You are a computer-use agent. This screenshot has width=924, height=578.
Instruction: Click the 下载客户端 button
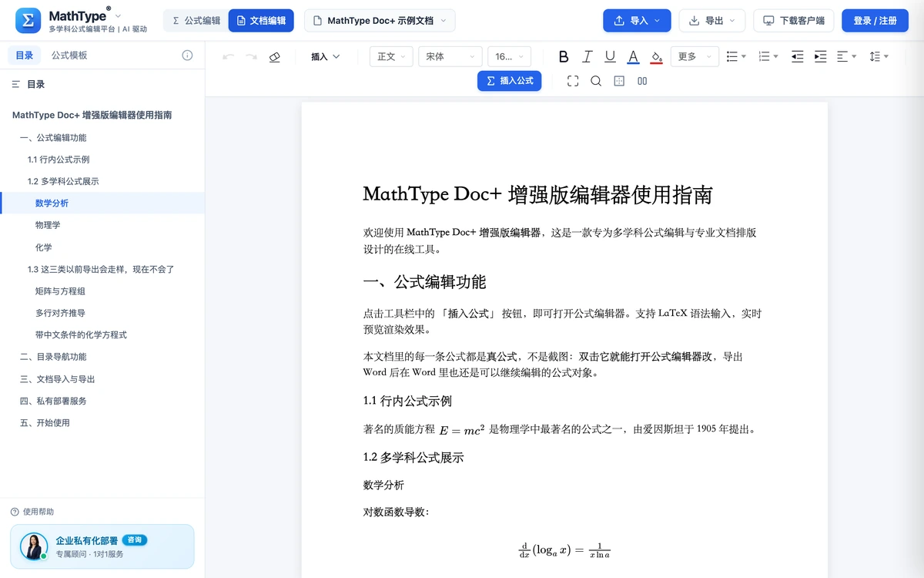[x=794, y=21]
